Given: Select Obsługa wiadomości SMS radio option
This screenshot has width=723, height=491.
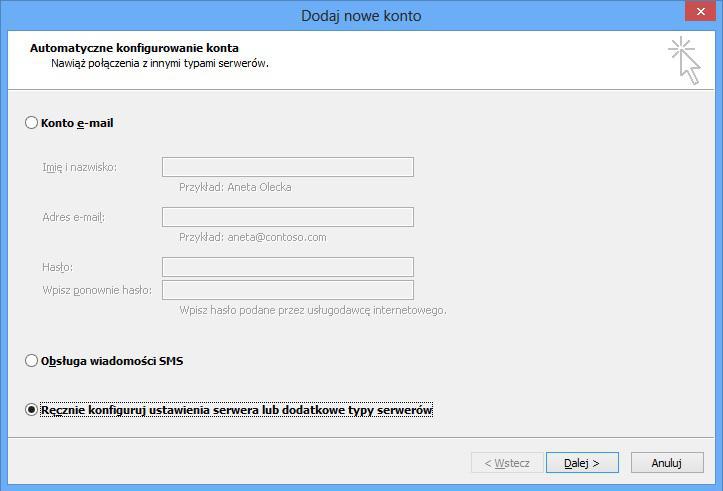Looking at the screenshot, I should point(31,361).
